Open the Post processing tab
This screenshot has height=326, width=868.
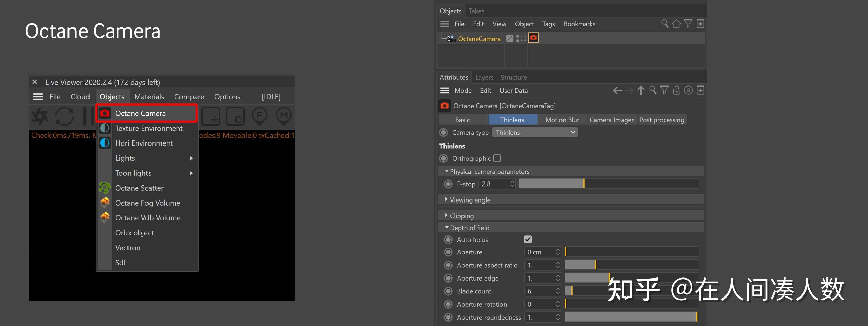(662, 120)
